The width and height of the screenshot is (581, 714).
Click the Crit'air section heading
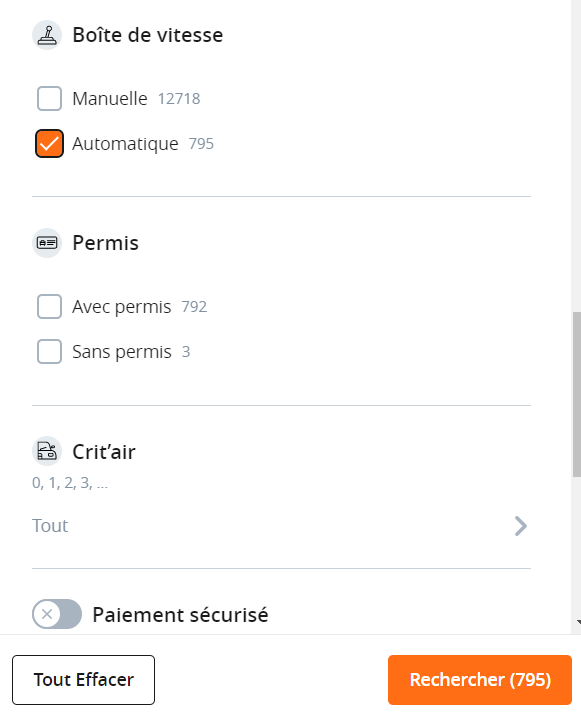pos(104,452)
